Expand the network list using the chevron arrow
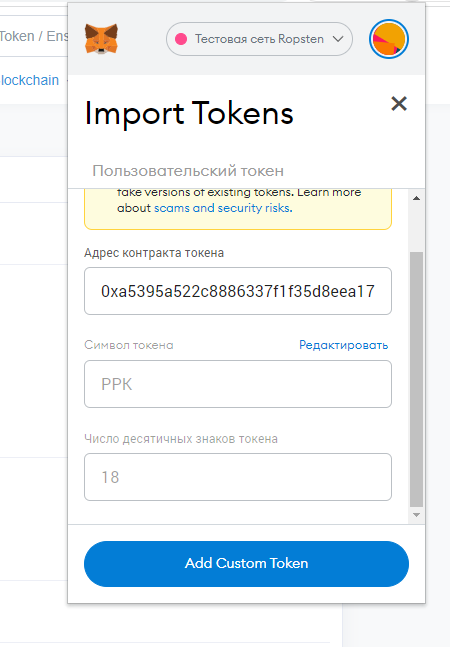This screenshot has width=450, height=647. 338,39
